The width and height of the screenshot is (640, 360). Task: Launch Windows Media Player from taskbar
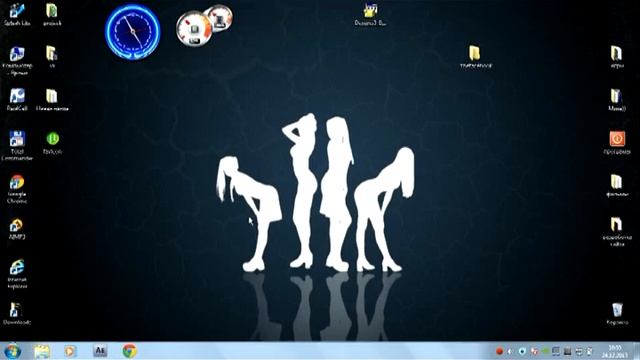coord(70,351)
